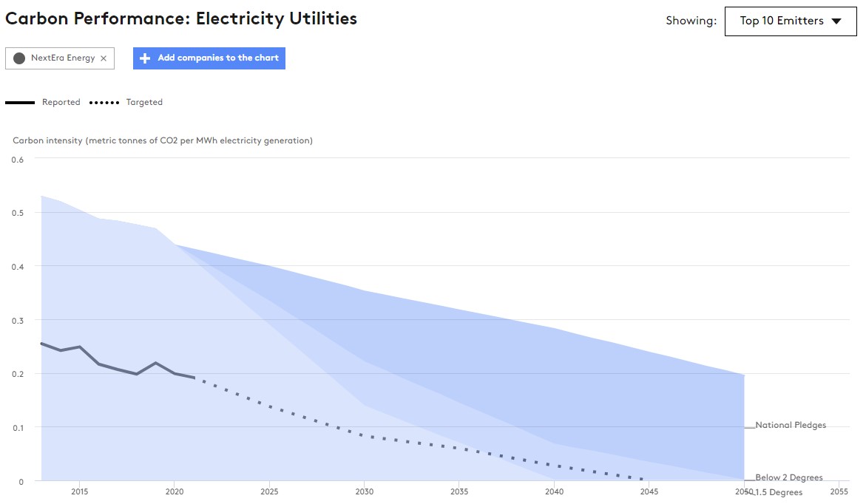866x504 pixels.
Task: Click the 2035 x-axis year label
Action: (x=459, y=491)
